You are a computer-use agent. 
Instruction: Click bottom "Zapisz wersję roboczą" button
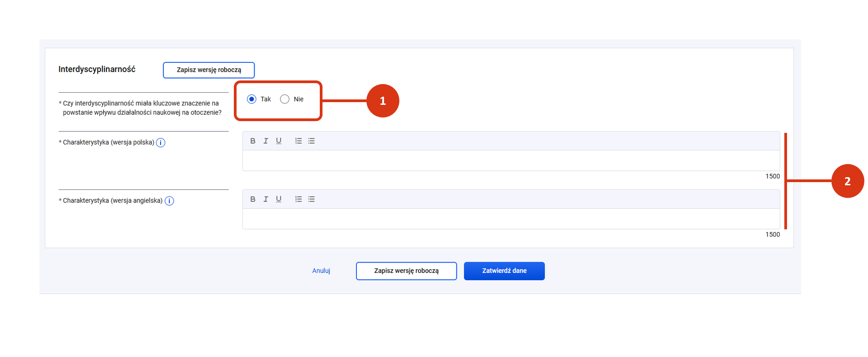pos(406,271)
